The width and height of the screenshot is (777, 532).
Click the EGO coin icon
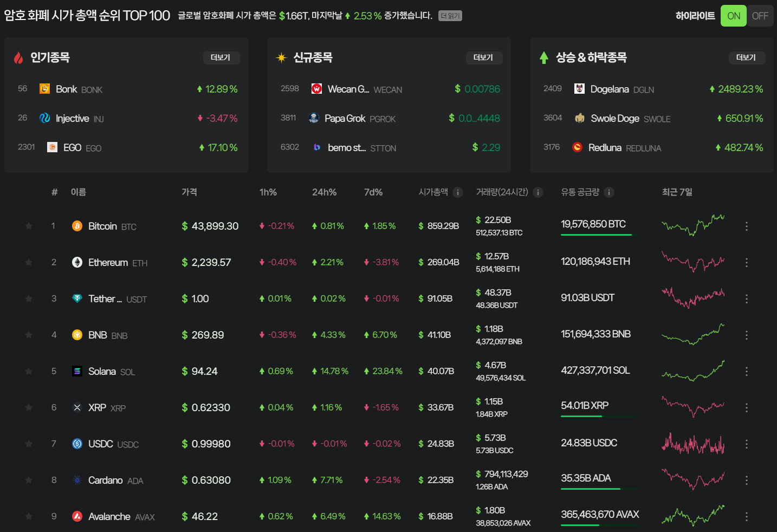pos(53,147)
